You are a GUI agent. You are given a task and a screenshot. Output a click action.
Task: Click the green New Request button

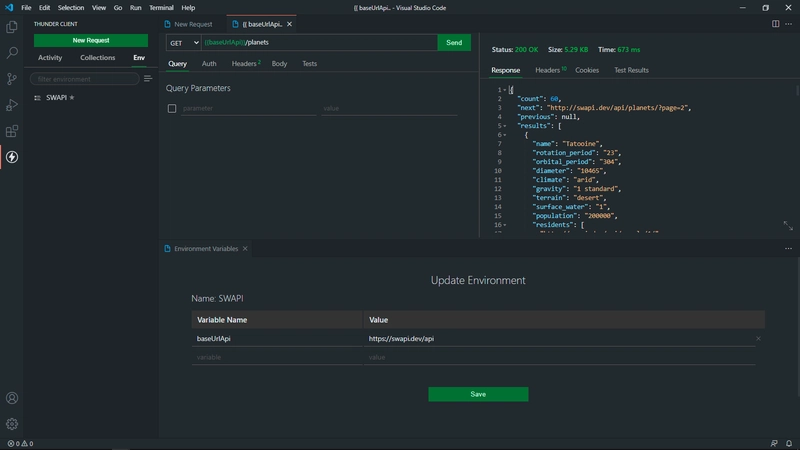pos(91,40)
